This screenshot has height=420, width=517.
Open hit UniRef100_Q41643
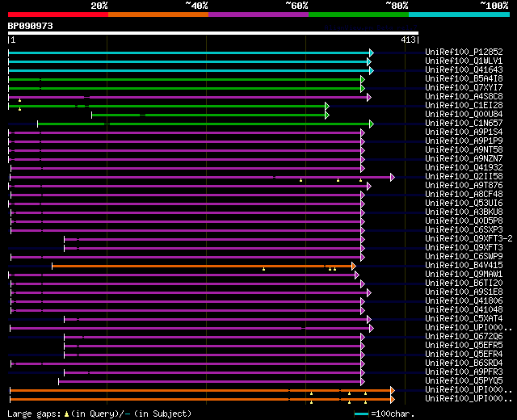(464, 69)
